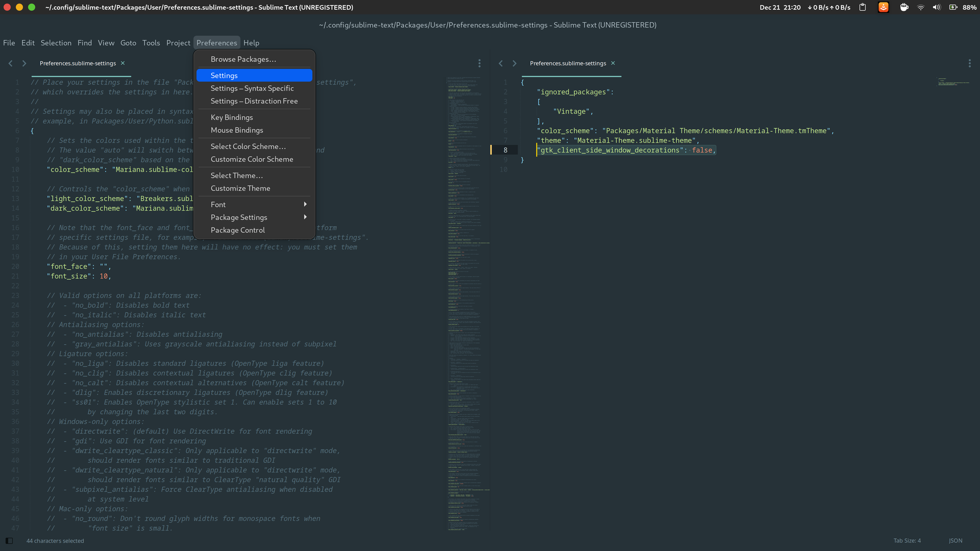Open the Edit menu
This screenshot has height=551, width=980.
[x=28, y=43]
